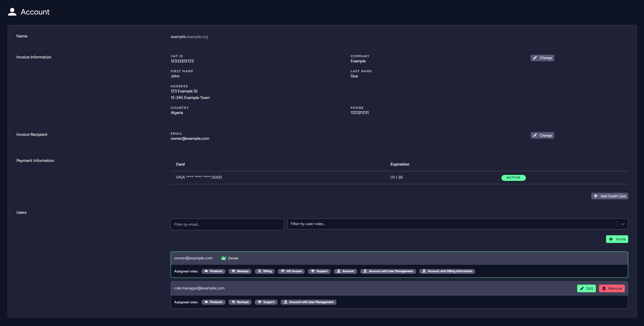The width and height of the screenshot is (644, 326).
Task: Expand the user roles filter chevron
Action: (622, 224)
